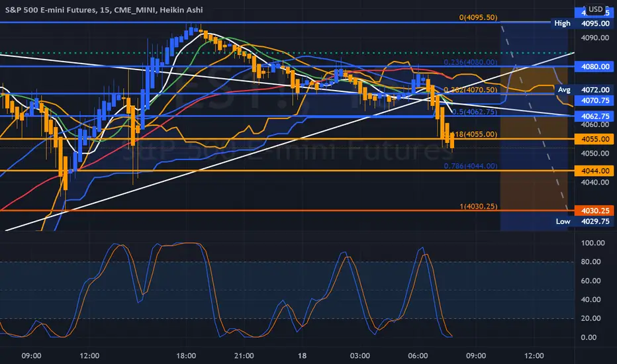Viewport: 617px width, 364px height.
Task: Click the 4070.75 blue price tag
Action: pos(594,101)
